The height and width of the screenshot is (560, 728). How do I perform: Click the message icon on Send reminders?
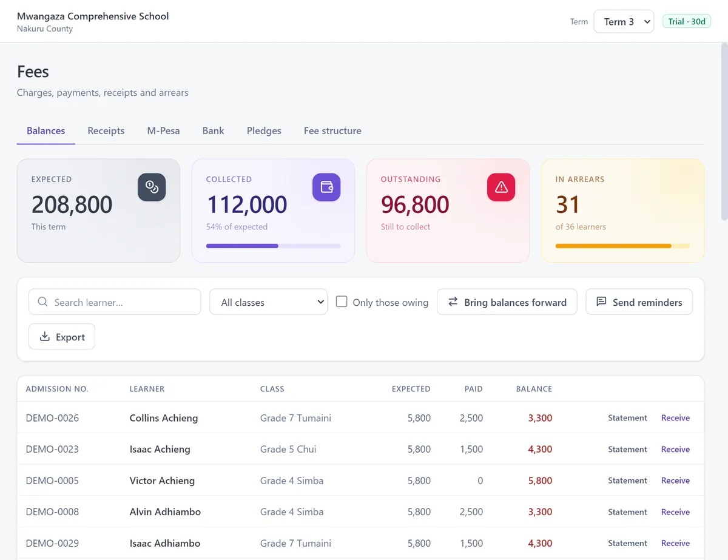click(x=601, y=302)
